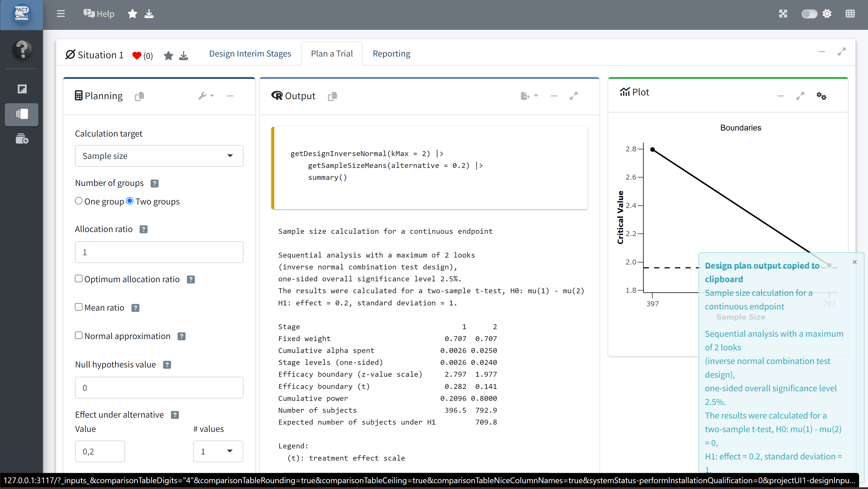Copy Planning panel to clipboard
Viewport: 868px width, 489px height.
[139, 96]
